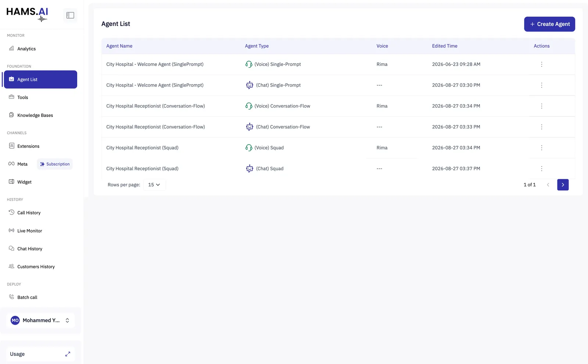This screenshot has width=588, height=364.
Task: Click the HAMS.AI logo
Action: 27,14
